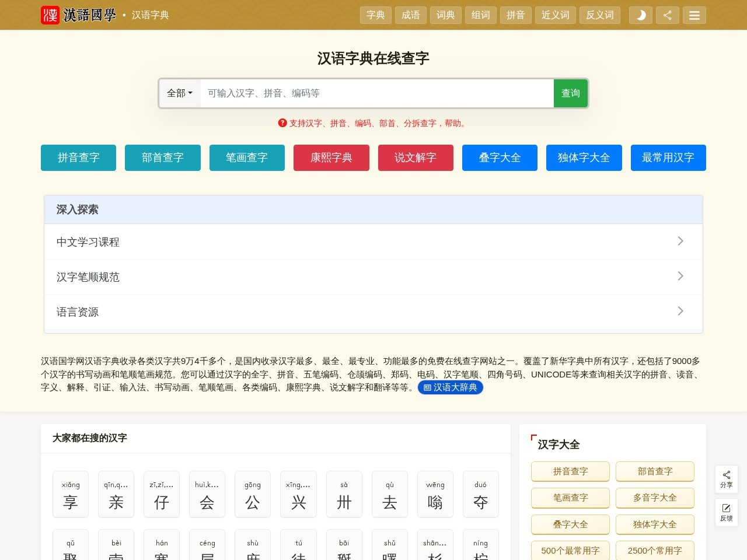The image size is (747, 560).
Task: Expand 中文学习课程 row chevron
Action: tap(680, 242)
